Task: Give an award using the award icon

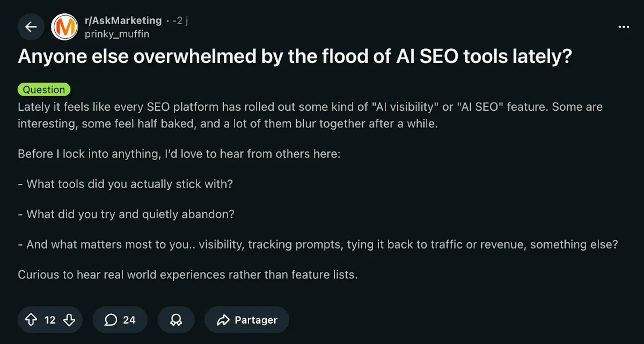Action: (x=176, y=320)
